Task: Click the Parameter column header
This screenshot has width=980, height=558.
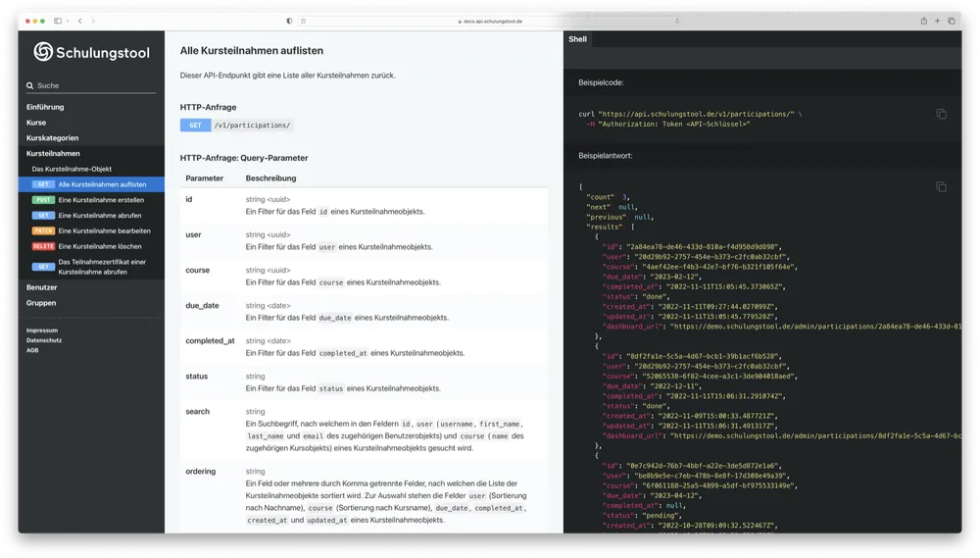Action: 205,178
